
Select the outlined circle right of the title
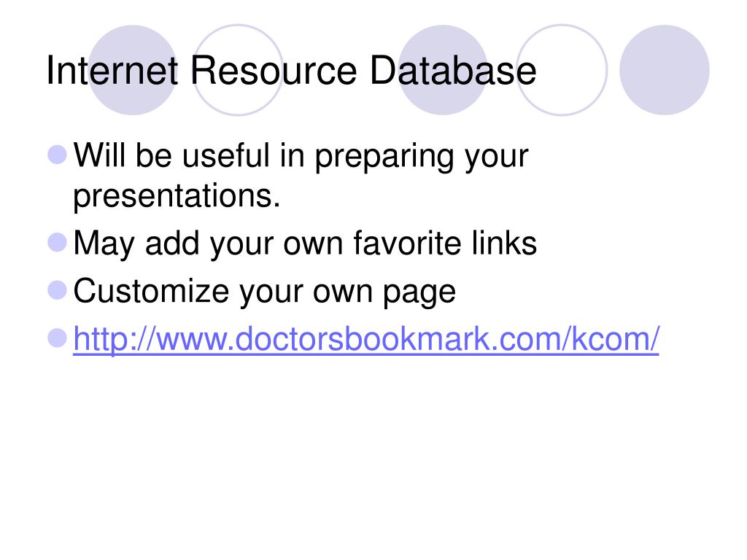click(562, 70)
